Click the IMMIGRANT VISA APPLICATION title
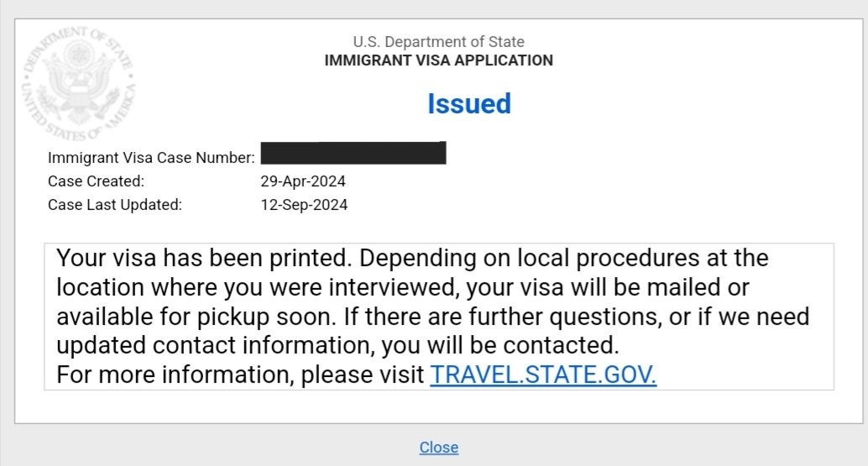868x466 pixels. 438,60
